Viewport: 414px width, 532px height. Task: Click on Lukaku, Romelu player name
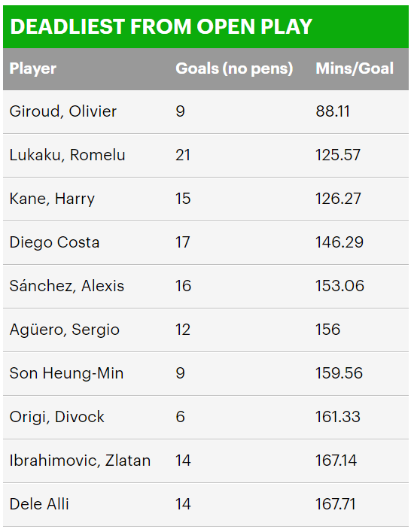click(x=68, y=155)
